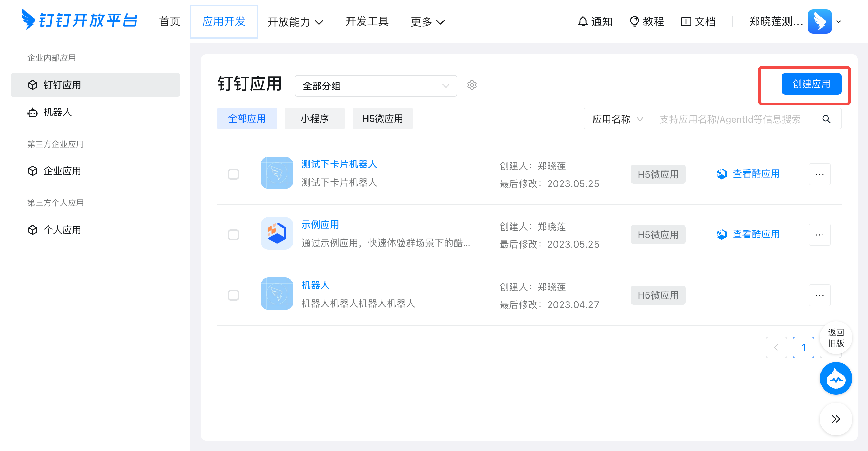The width and height of the screenshot is (868, 451).
Task: Open the 示例应用 app icon
Action: click(x=277, y=233)
